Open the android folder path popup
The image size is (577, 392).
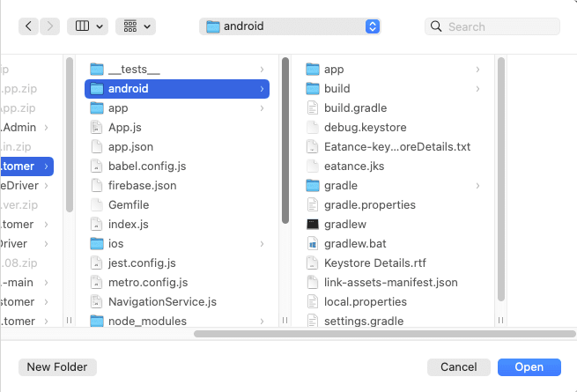[x=291, y=26]
